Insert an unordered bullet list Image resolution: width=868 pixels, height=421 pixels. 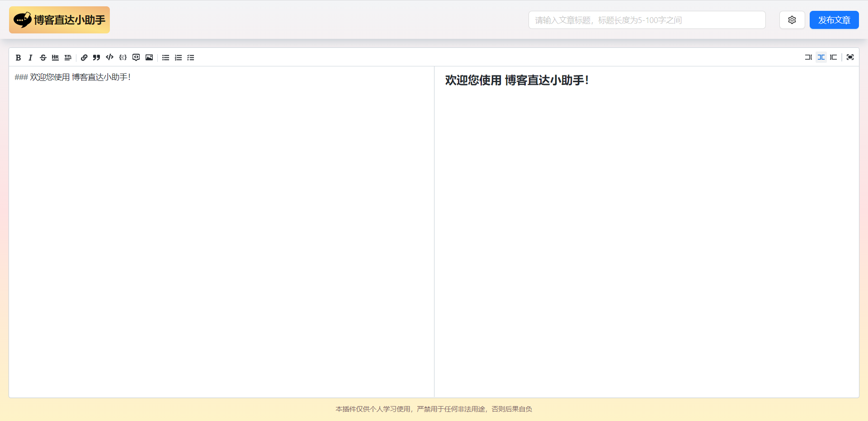(165, 57)
